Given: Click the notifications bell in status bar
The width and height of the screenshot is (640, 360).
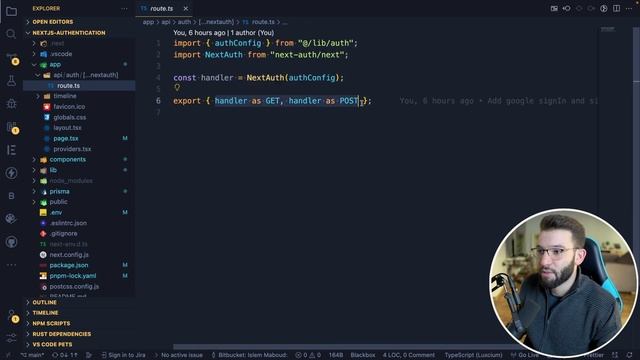Looking at the screenshot, I should 629,355.
